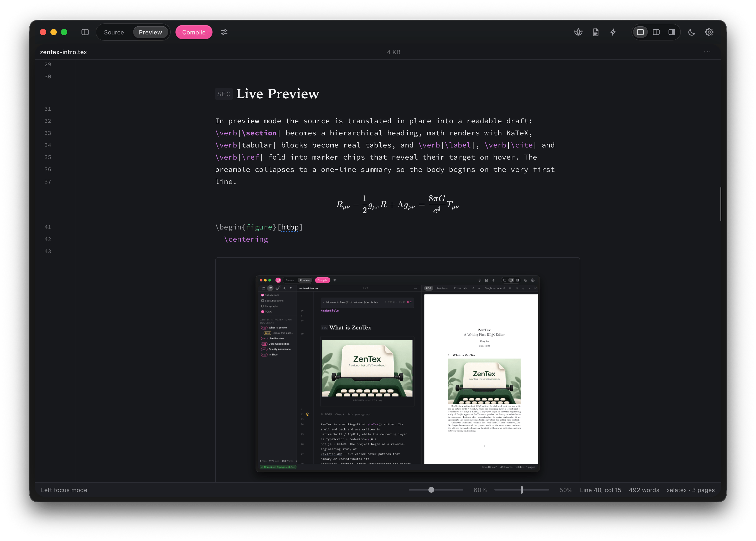Adjust the 50% zoom slider
Viewport: 756px width, 541px height.
(521, 490)
